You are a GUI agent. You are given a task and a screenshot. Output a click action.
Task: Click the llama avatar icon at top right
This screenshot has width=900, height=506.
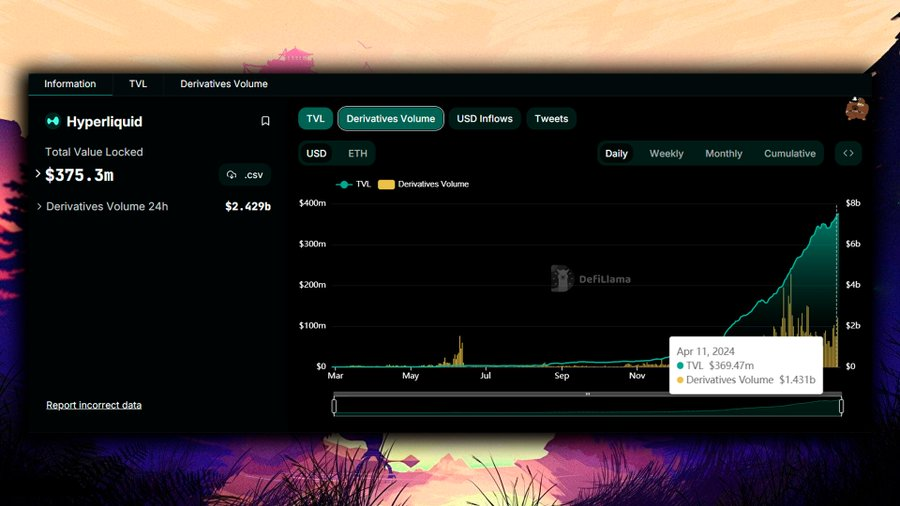click(x=856, y=108)
